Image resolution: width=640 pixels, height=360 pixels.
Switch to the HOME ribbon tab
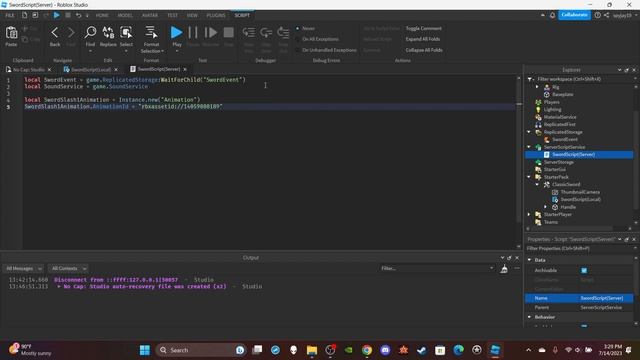tap(102, 15)
